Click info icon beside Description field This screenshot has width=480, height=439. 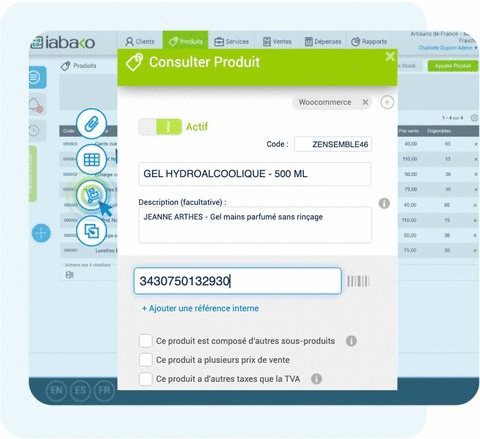(x=384, y=203)
